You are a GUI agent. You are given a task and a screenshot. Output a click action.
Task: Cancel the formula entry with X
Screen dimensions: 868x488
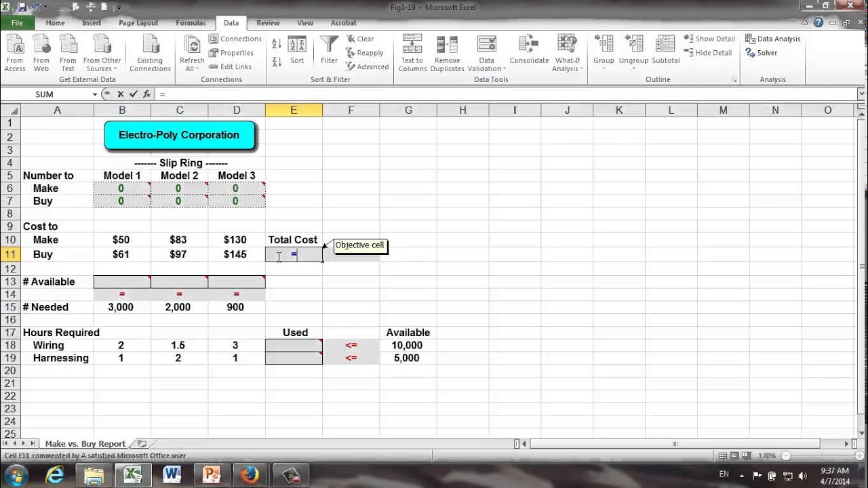(121, 94)
